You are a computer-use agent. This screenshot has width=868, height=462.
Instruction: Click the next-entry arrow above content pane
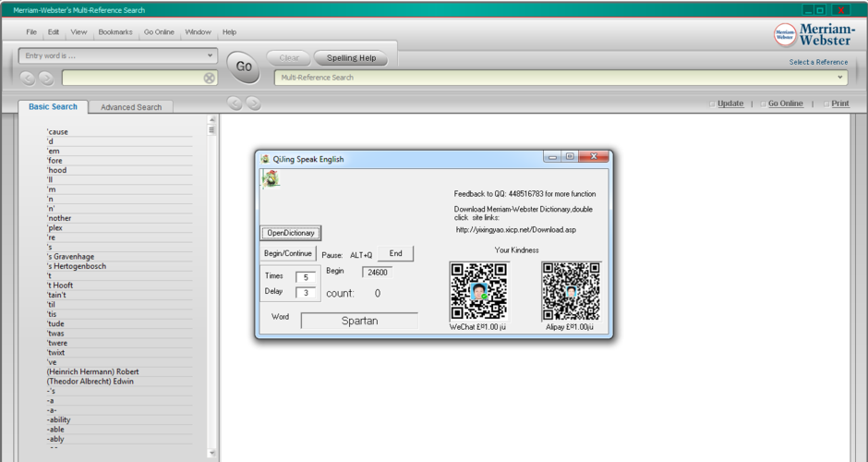pyautogui.click(x=253, y=103)
